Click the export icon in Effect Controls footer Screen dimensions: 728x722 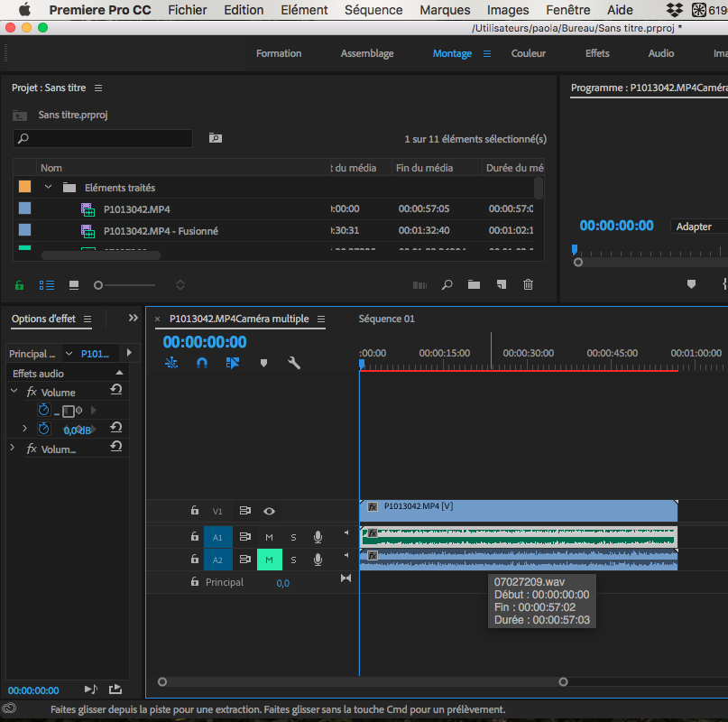coord(115,689)
